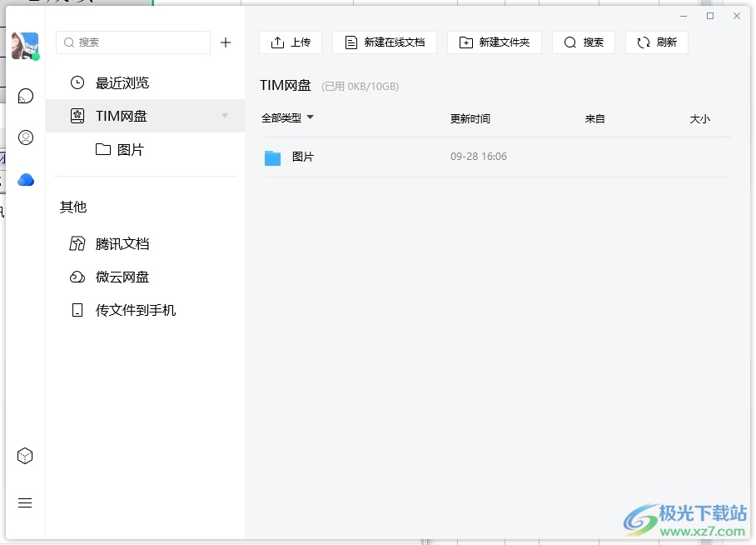Image resolution: width=756 pixels, height=545 pixels.
Task: Click the plus icon beside search box
Action: (x=226, y=42)
